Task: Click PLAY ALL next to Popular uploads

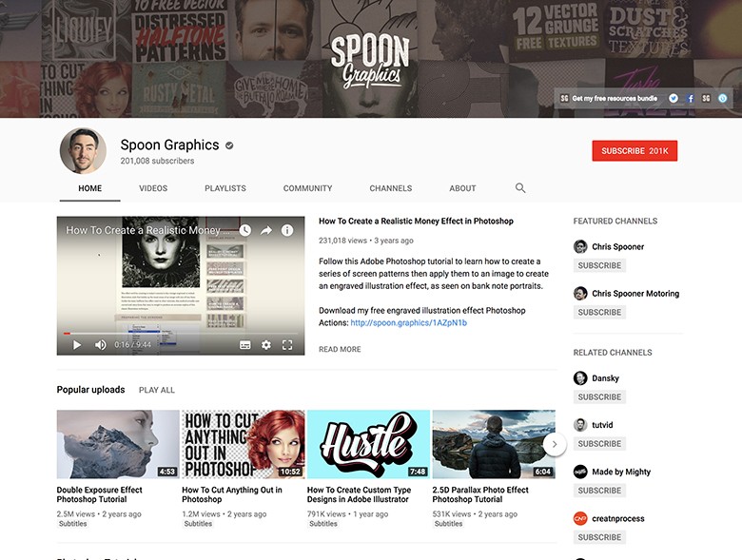Action: [x=157, y=390]
